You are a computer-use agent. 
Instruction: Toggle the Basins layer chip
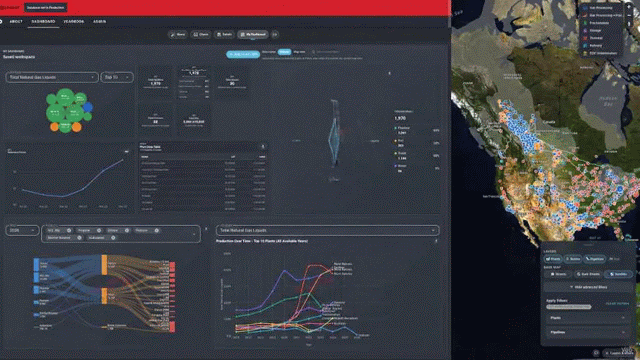573,259
